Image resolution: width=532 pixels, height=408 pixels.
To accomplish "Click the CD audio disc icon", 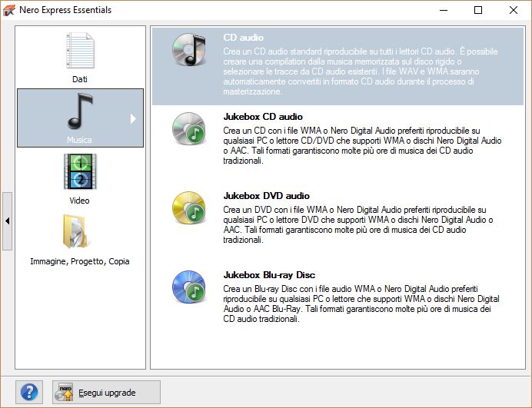I will (189, 49).
